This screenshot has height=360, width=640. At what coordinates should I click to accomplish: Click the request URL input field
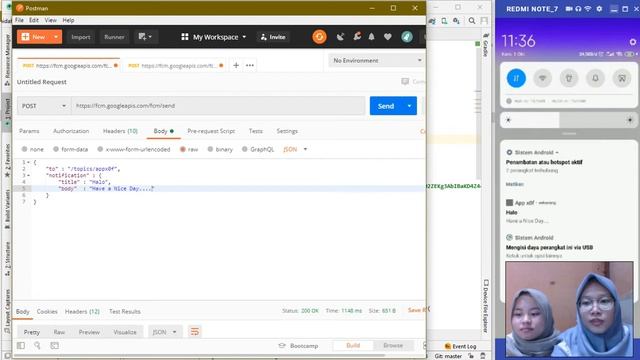(x=218, y=106)
